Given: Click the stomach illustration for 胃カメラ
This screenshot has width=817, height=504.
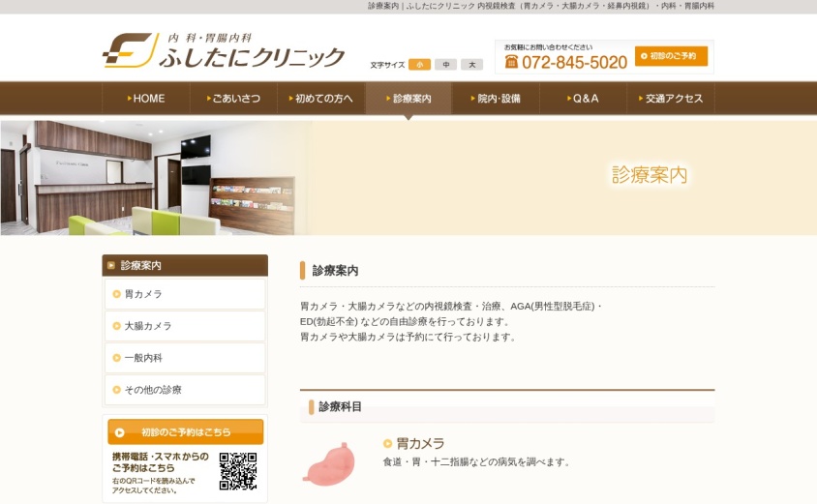Looking at the screenshot, I should tap(329, 464).
